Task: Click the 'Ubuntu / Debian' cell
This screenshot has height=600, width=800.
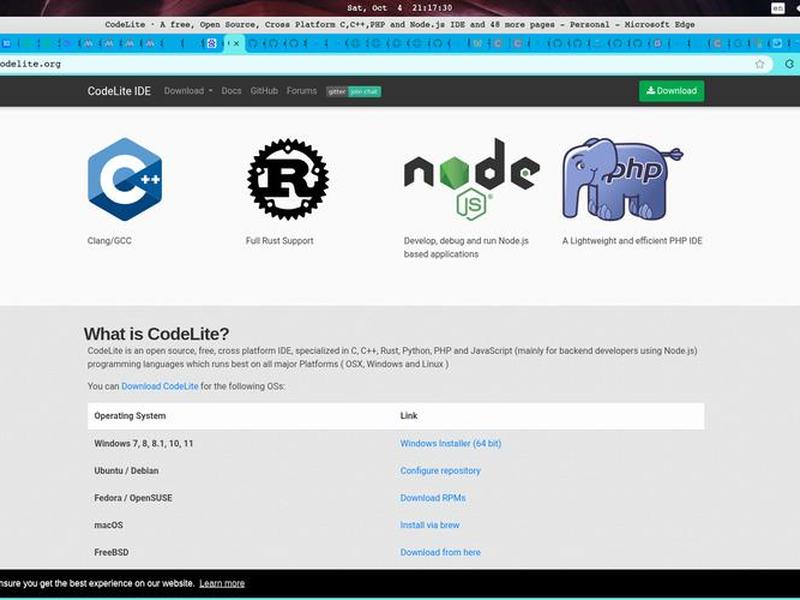Action: coord(127,470)
